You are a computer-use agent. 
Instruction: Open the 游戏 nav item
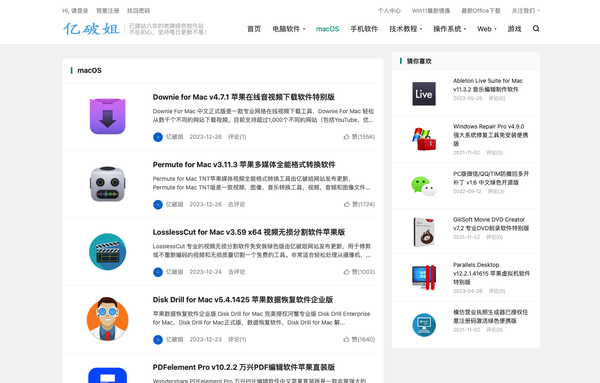pyautogui.click(x=514, y=29)
